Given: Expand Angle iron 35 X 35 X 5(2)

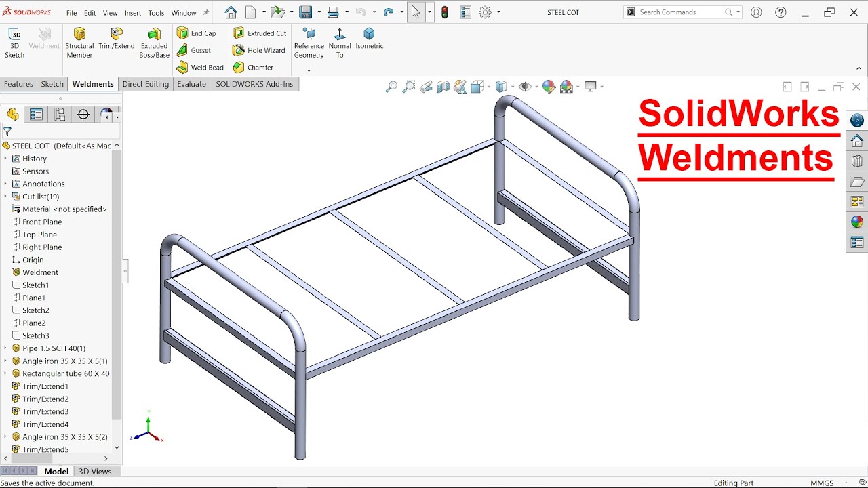Looking at the screenshot, I should [5, 437].
